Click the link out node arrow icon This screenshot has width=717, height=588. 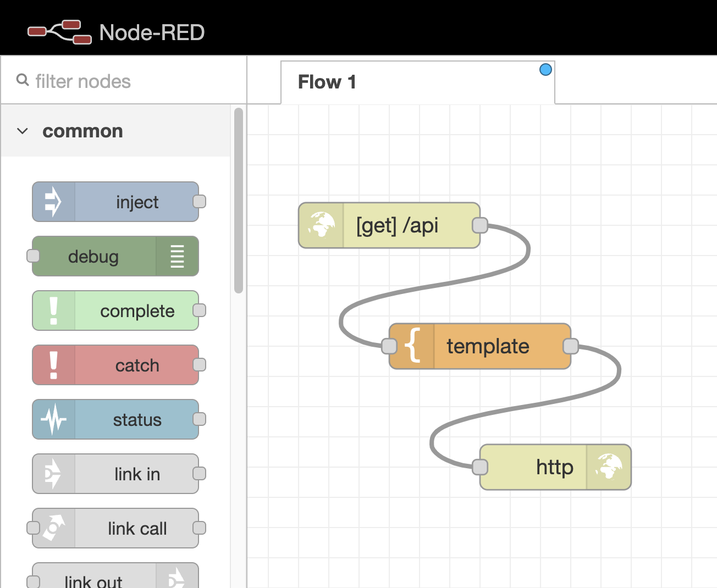tap(177, 578)
